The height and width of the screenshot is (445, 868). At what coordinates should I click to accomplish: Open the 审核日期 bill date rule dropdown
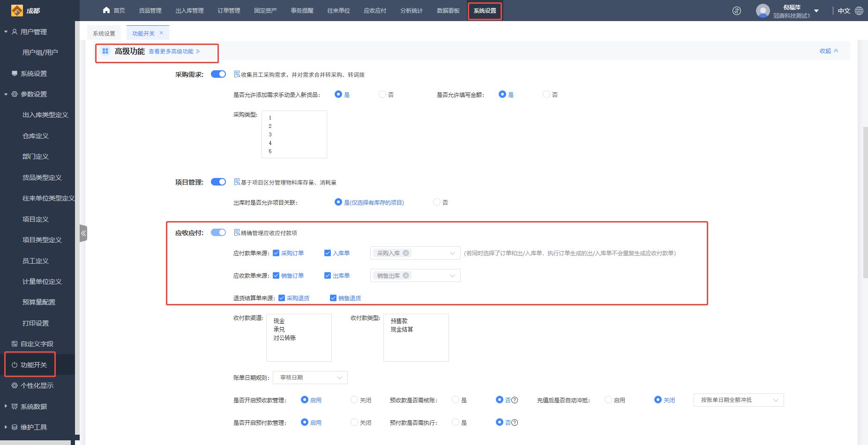pyautogui.click(x=310, y=378)
